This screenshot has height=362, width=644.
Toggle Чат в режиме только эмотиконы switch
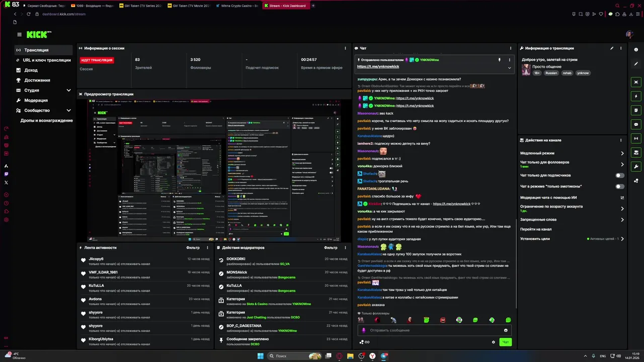(620, 187)
